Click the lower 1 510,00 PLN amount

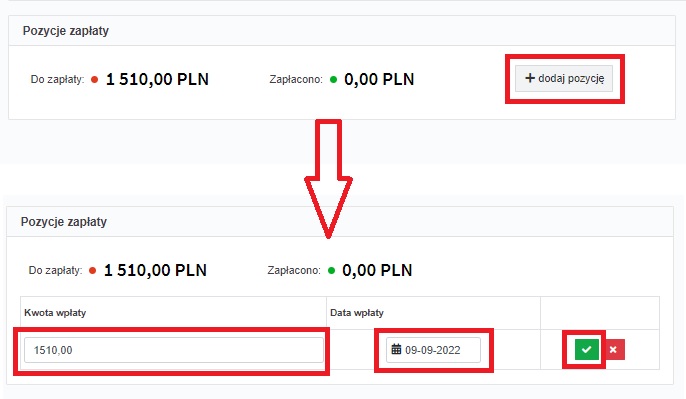(x=155, y=270)
